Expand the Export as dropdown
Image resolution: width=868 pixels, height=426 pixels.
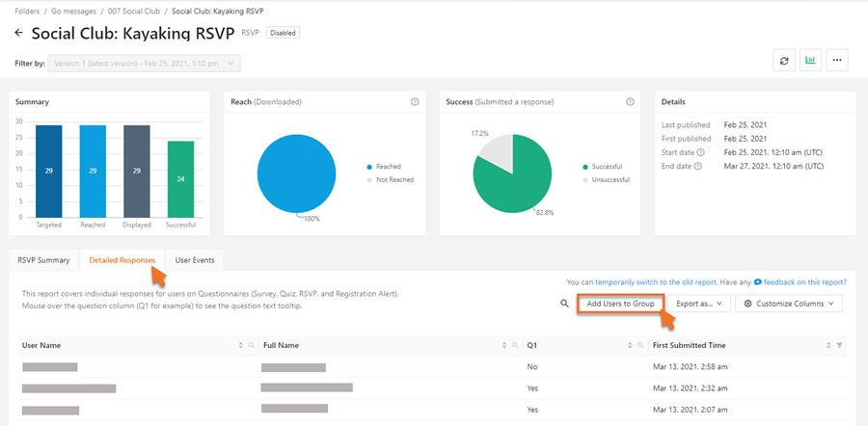coord(700,304)
